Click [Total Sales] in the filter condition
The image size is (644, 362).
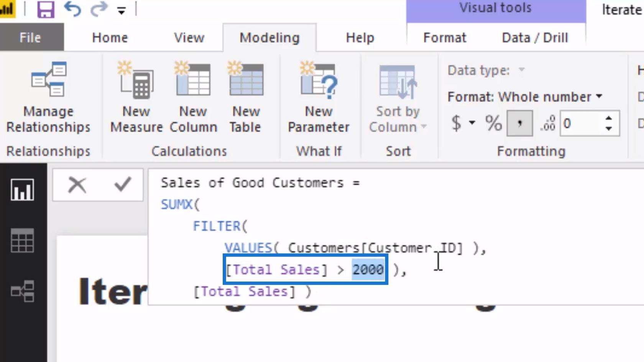(x=276, y=270)
